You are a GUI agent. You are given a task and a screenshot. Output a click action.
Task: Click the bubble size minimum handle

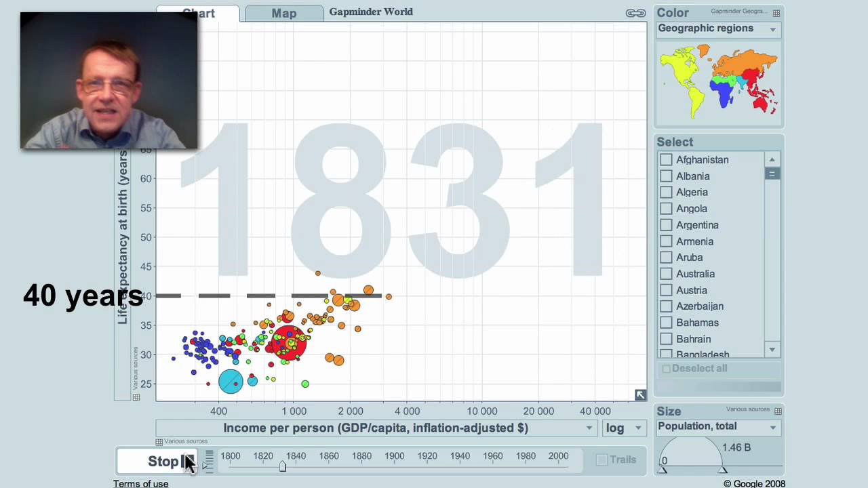pyautogui.click(x=663, y=470)
